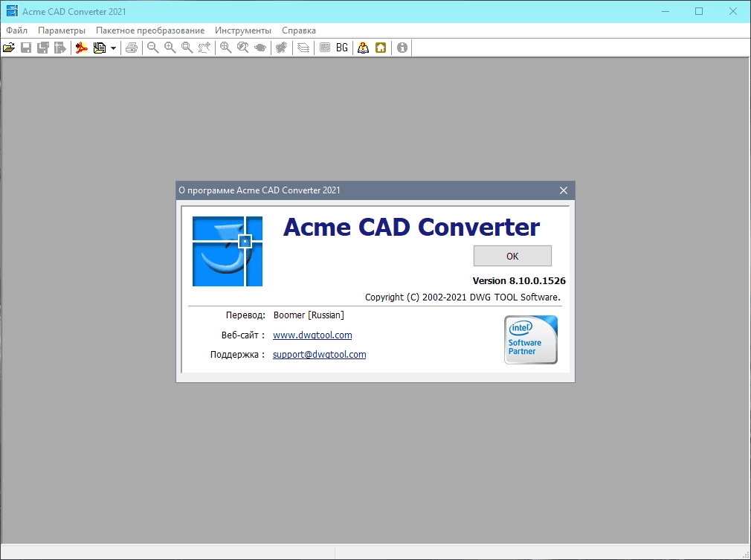Click the Version 8.10.0.1526 text
Image resolution: width=751 pixels, height=560 pixels.
519,280
